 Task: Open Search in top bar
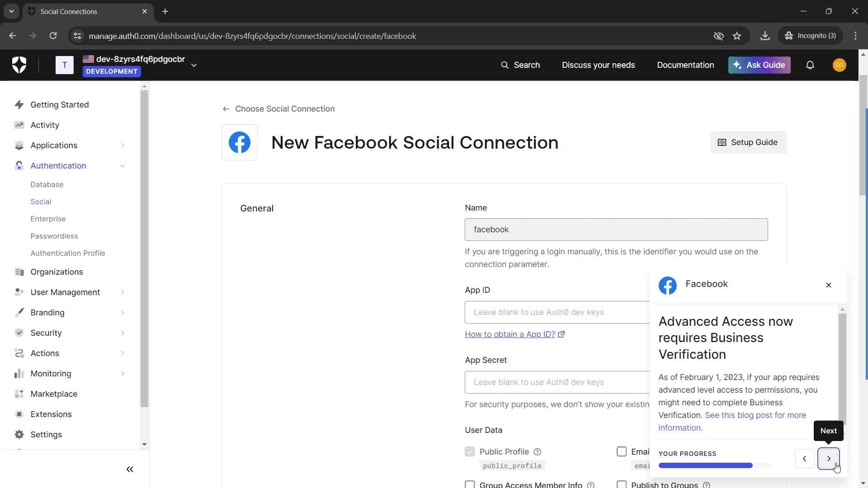(x=520, y=65)
